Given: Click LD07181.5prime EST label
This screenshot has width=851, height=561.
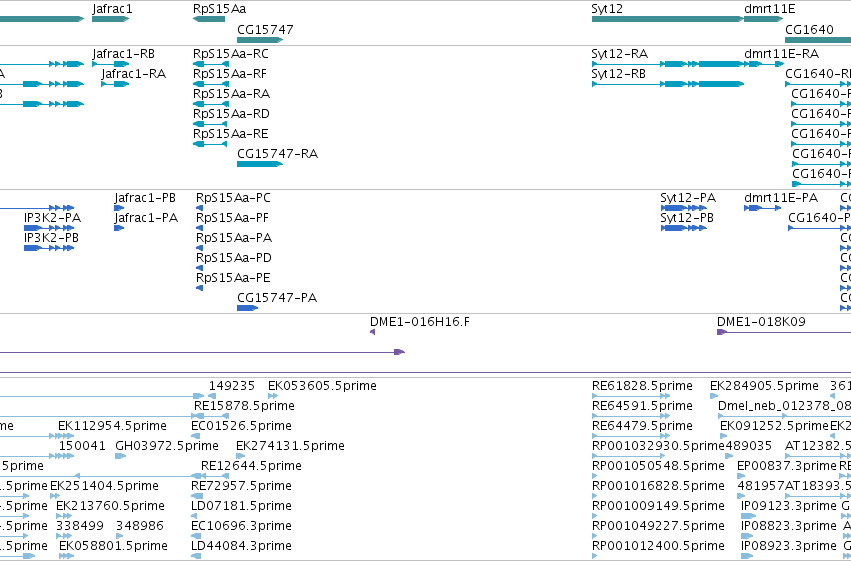Looking at the screenshot, I should coord(241,506).
